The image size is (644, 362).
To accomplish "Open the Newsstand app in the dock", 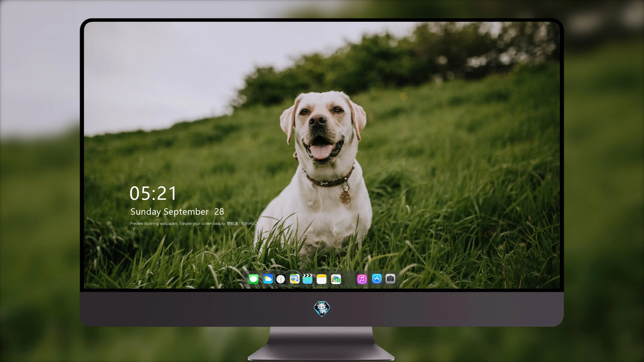I will 336,279.
